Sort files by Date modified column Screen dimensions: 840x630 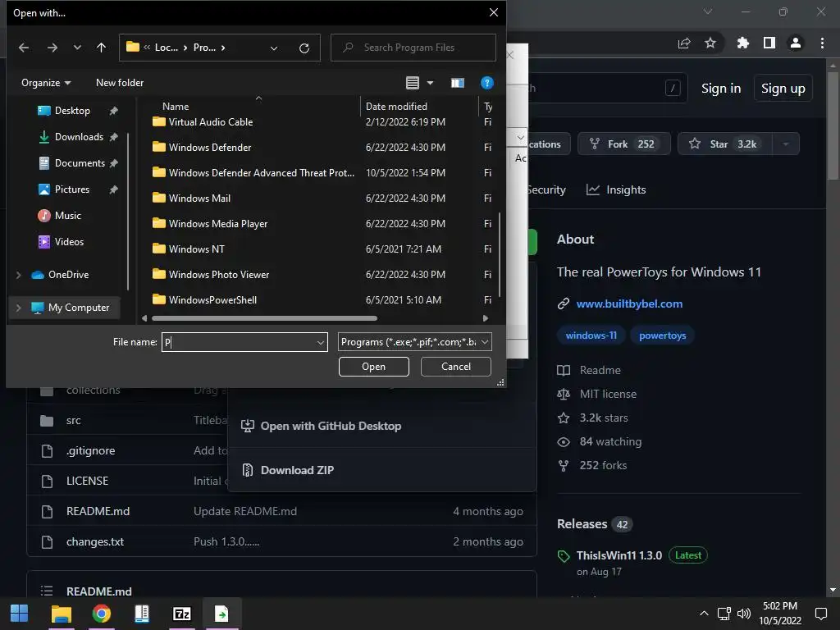tap(396, 107)
